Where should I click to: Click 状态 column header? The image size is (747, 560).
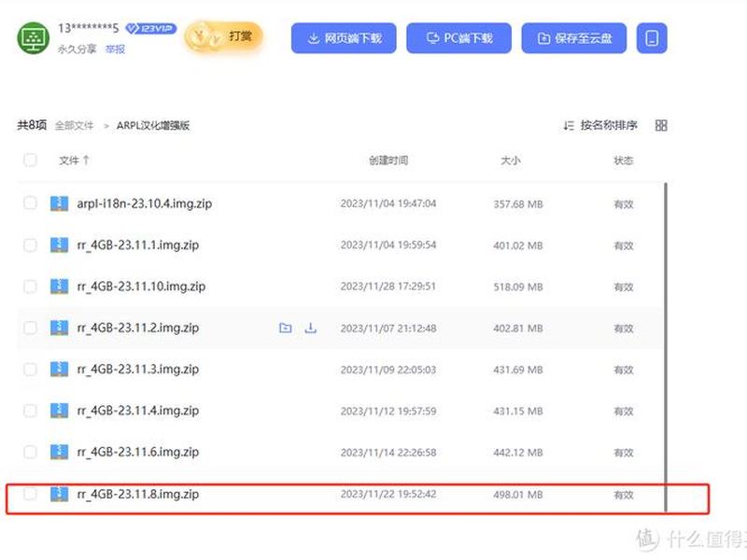click(x=623, y=161)
